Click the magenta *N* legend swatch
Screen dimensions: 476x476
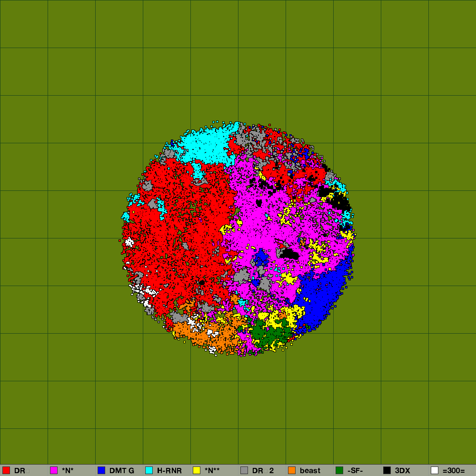(x=54, y=470)
